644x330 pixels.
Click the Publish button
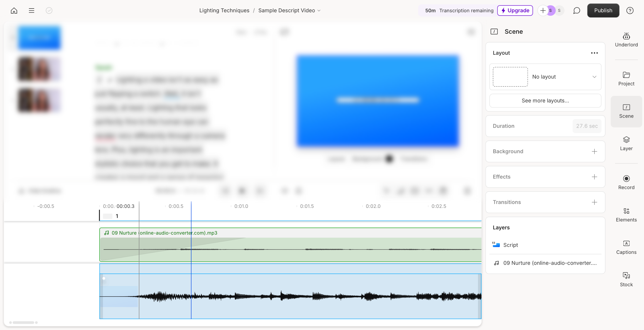pos(603,11)
